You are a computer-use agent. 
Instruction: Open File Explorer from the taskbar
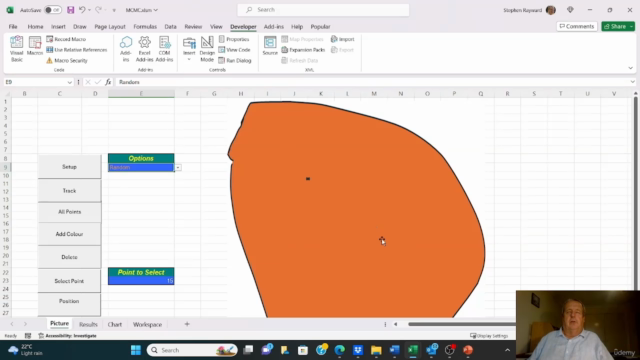(376, 350)
